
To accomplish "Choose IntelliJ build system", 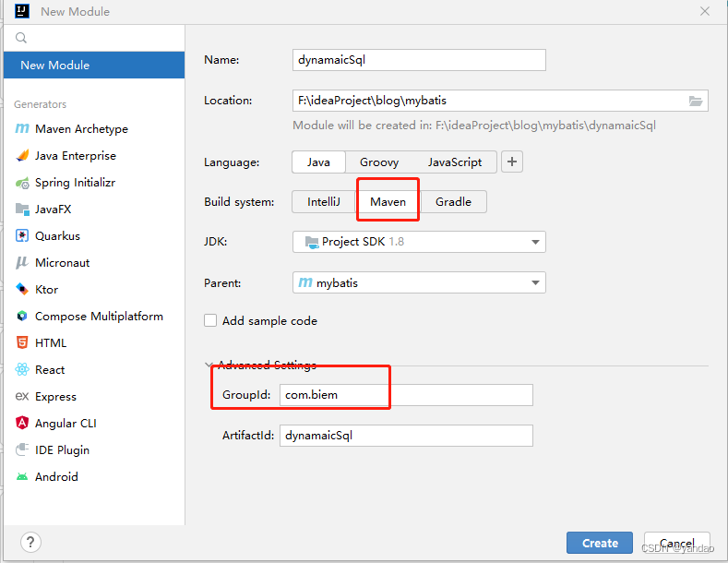I will click(324, 201).
